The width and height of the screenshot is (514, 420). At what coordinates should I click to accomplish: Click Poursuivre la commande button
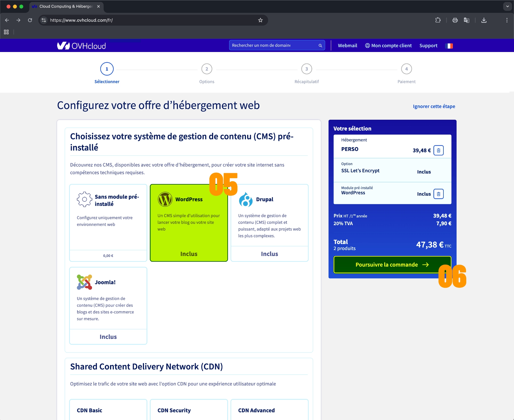392,265
